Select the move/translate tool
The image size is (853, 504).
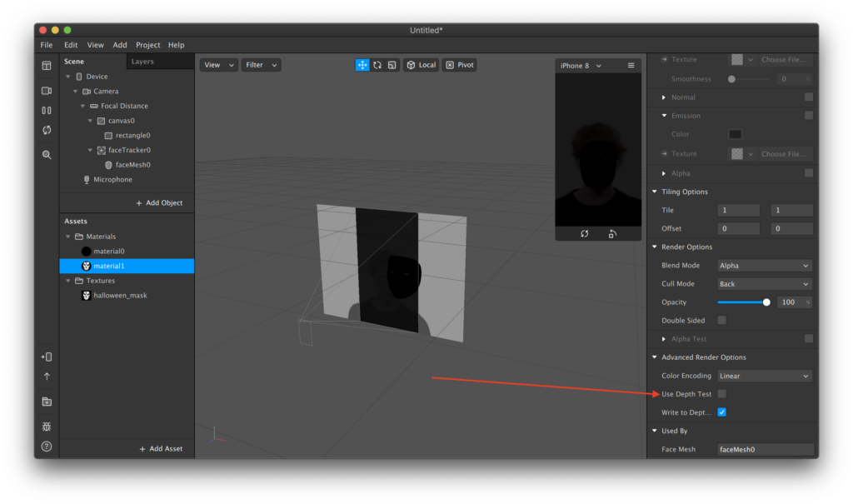[x=362, y=65]
